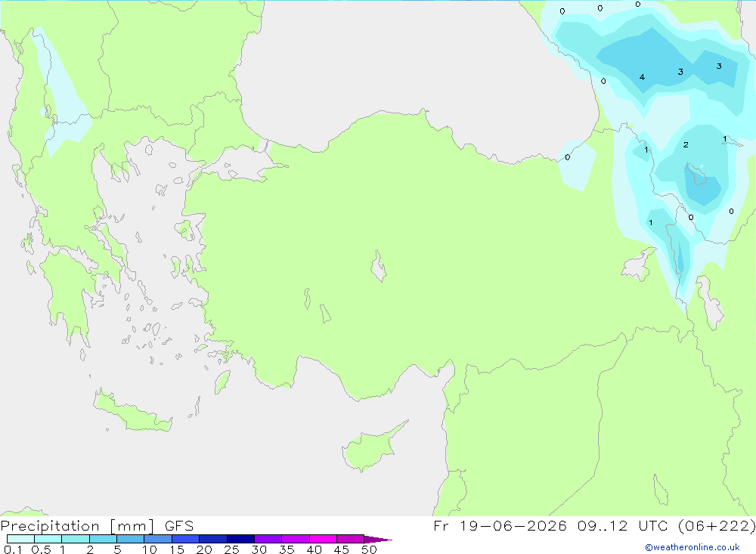Click the legend tick label '0.1'
This screenshot has width=756, height=554.
[13, 549]
